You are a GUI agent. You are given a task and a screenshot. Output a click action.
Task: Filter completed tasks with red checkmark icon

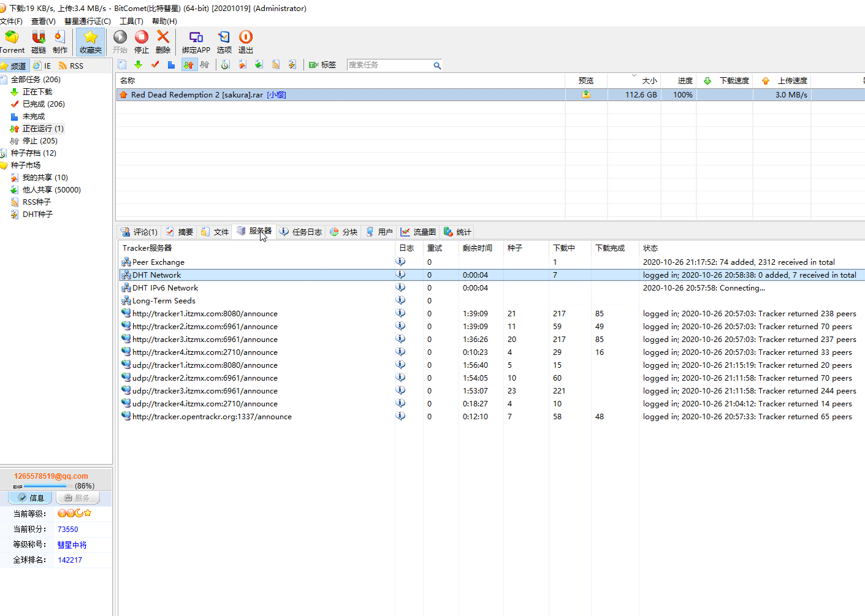[155, 65]
